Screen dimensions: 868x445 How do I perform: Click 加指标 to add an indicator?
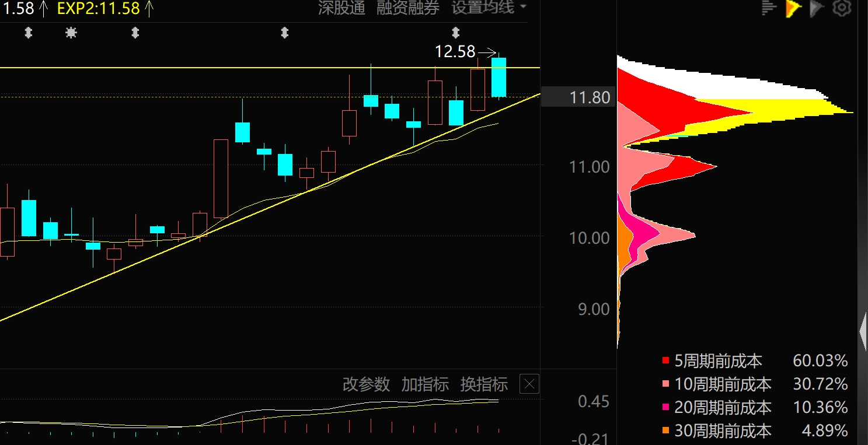click(x=425, y=384)
